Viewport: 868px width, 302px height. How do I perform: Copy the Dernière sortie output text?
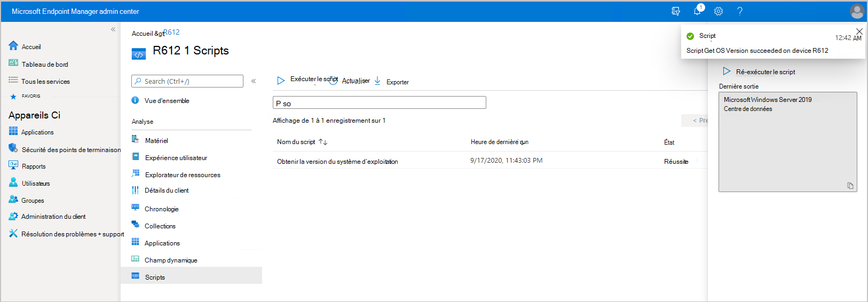850,186
